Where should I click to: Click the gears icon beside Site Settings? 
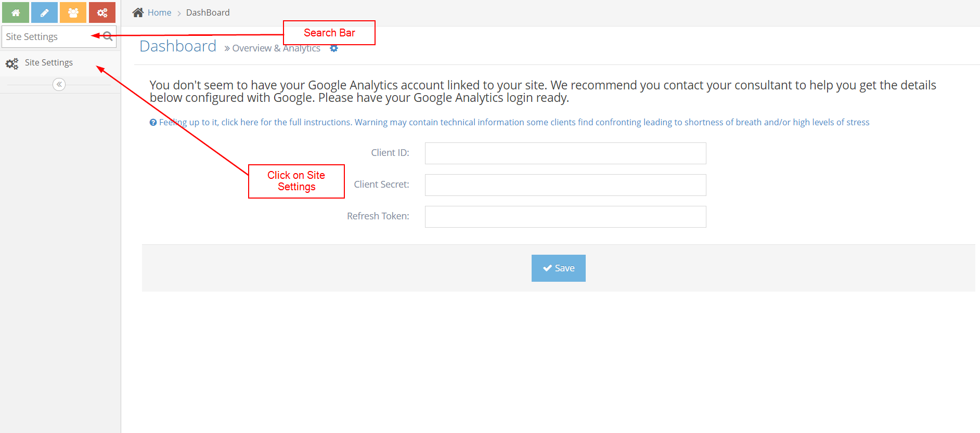tap(12, 63)
